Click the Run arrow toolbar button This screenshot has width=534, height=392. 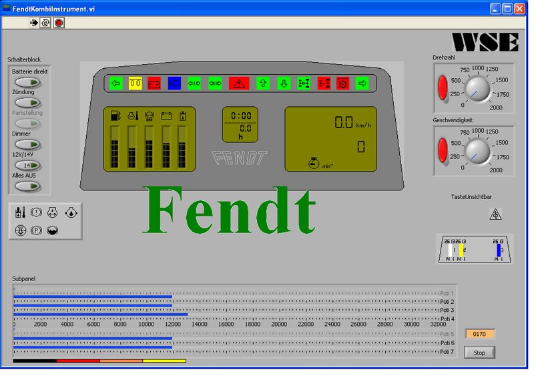[x=34, y=23]
